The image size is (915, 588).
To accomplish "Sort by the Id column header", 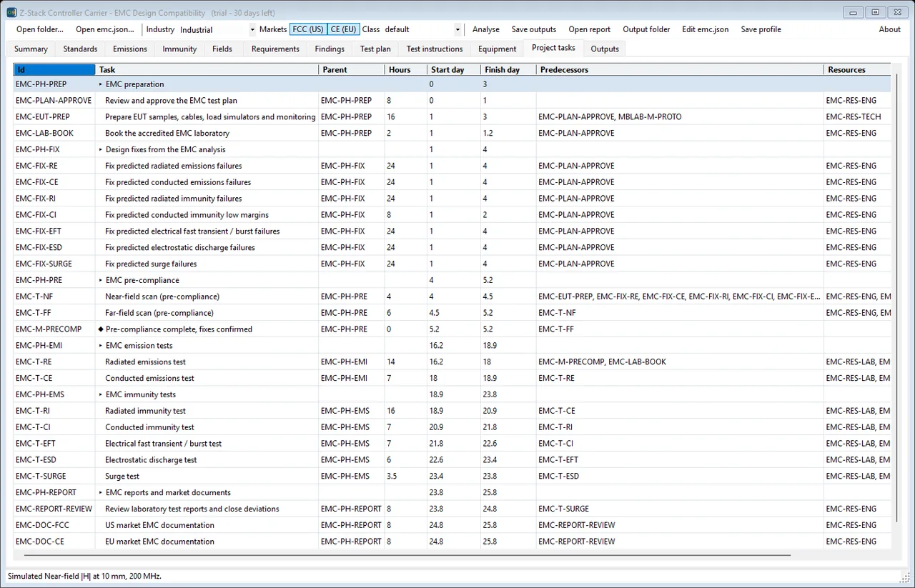I will coord(54,70).
